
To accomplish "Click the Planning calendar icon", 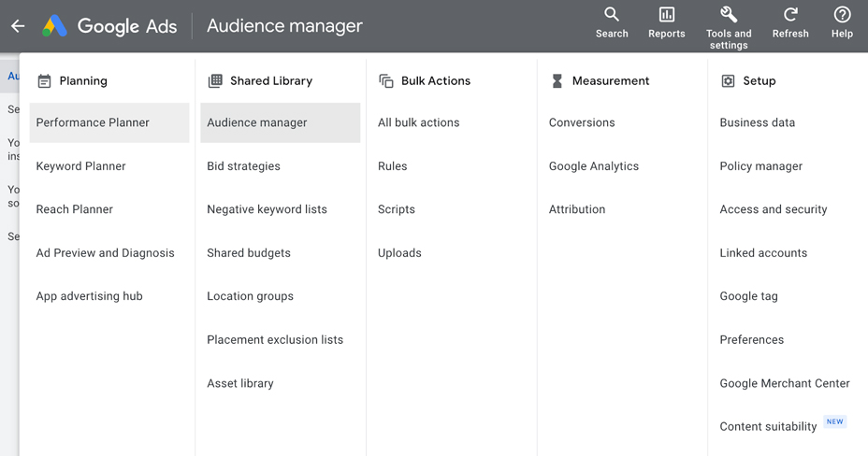I will click(44, 81).
